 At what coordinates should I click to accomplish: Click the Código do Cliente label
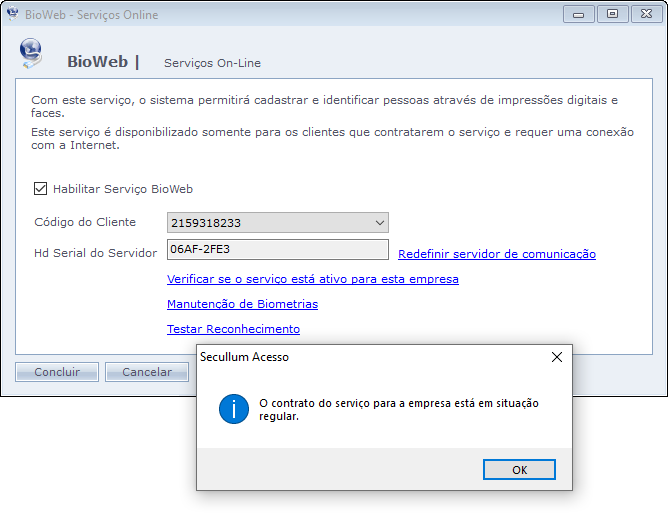(85, 222)
